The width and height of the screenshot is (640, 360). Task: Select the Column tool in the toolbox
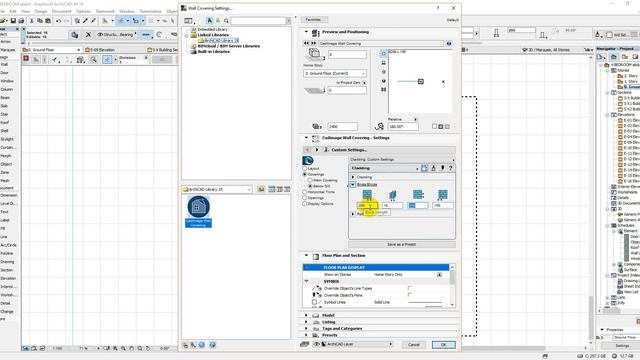click(x=7, y=89)
